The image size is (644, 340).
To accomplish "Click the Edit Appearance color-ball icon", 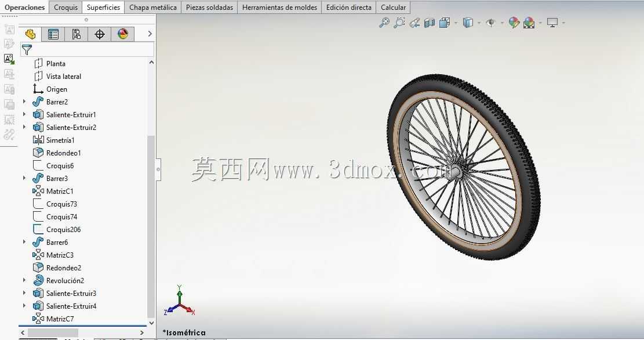I will tap(514, 23).
